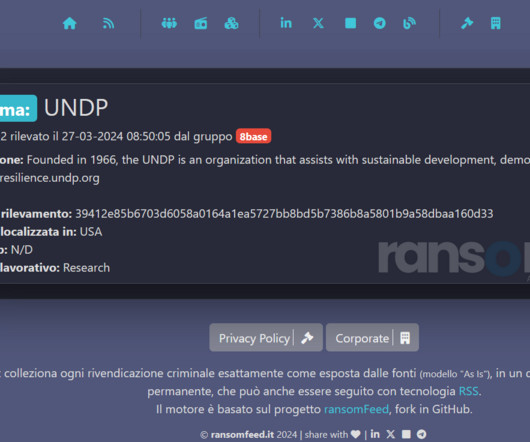Open the groups people icon

169,24
